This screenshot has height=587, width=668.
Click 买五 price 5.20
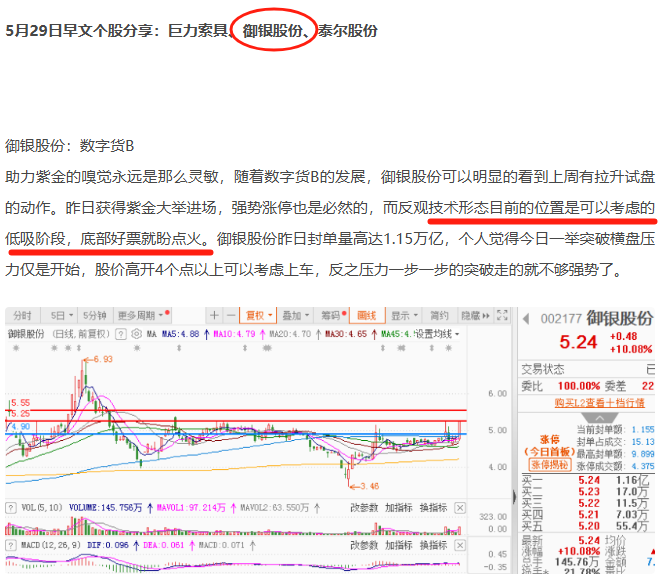[x=589, y=526]
